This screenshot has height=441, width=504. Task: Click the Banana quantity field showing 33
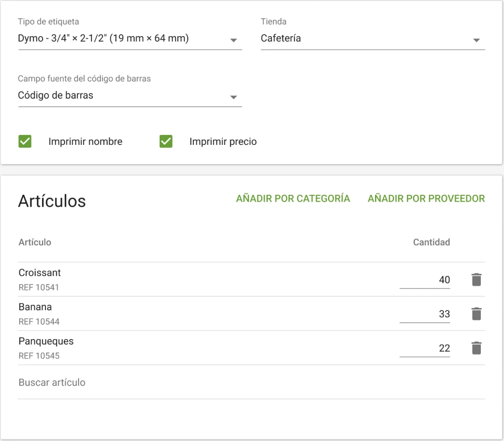coord(424,314)
